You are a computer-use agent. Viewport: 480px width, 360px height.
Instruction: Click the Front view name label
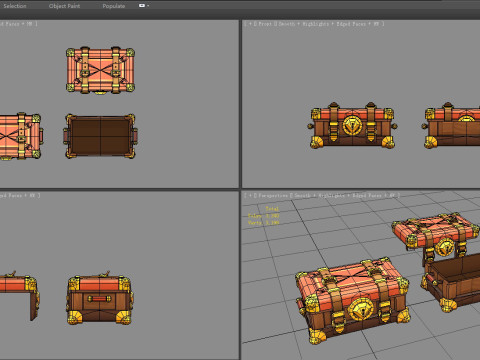click(265, 24)
